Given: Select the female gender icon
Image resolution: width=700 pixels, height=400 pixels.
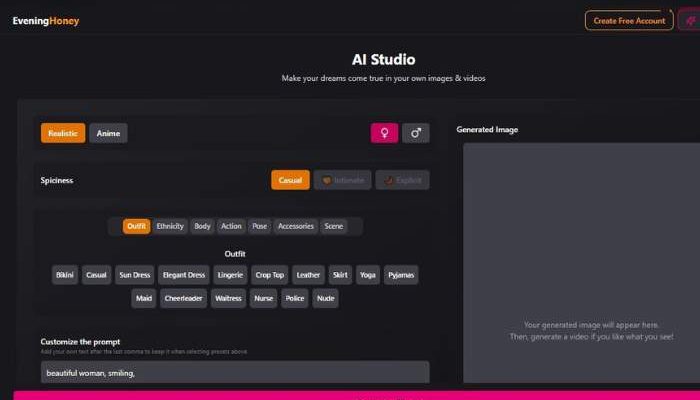Looking at the screenshot, I should (384, 133).
